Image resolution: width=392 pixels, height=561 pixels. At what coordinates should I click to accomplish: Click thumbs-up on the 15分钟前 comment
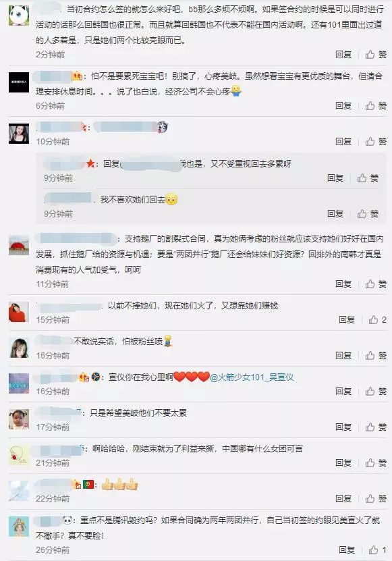(x=378, y=319)
